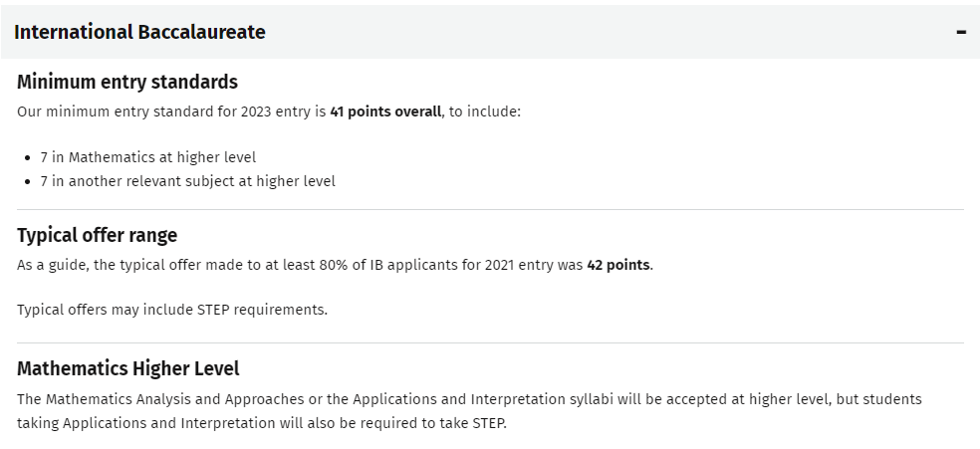The image size is (980, 449).
Task: Click the divider line above Typical offer range
Action: [x=490, y=210]
